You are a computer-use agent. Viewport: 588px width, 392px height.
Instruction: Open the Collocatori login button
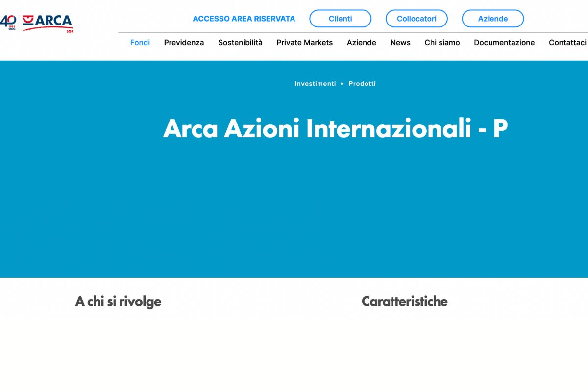[x=416, y=19]
